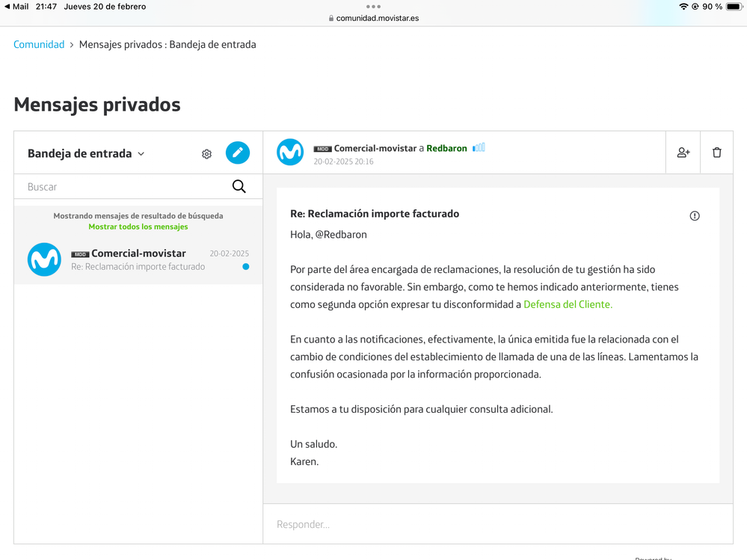
Task: Click the search magnifying glass icon
Action: pyautogui.click(x=239, y=187)
